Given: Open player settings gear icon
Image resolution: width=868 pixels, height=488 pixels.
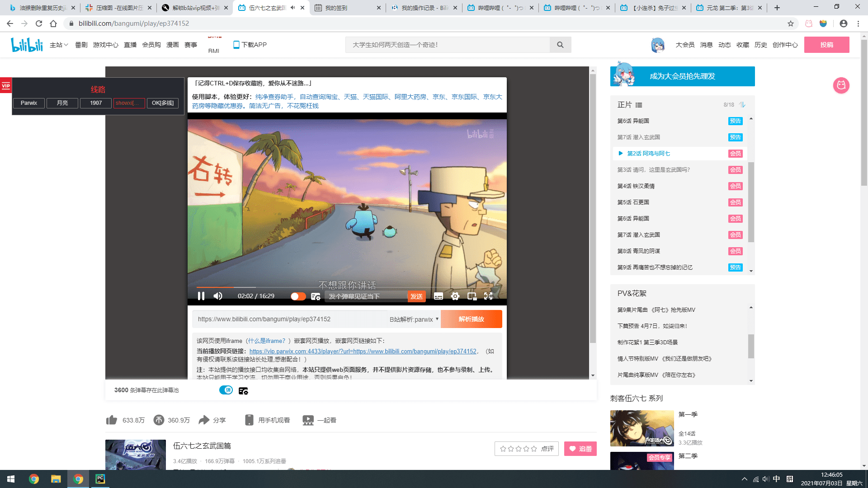Looking at the screenshot, I should (455, 296).
